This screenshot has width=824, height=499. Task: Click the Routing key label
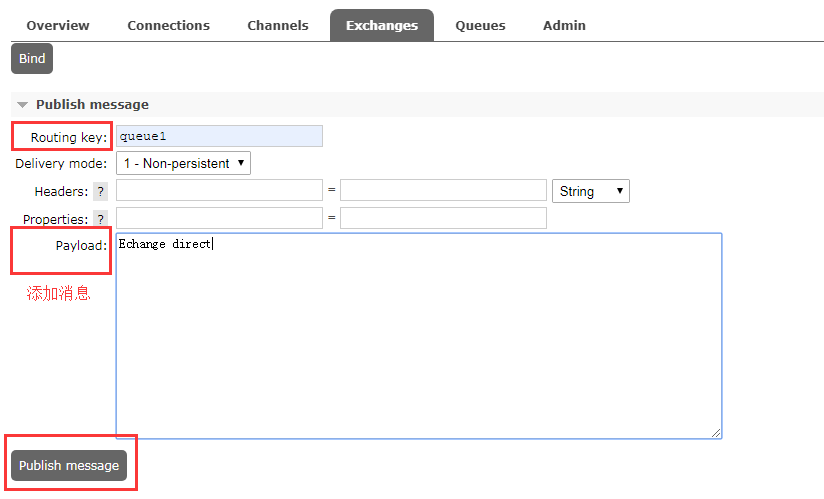[x=69, y=137]
